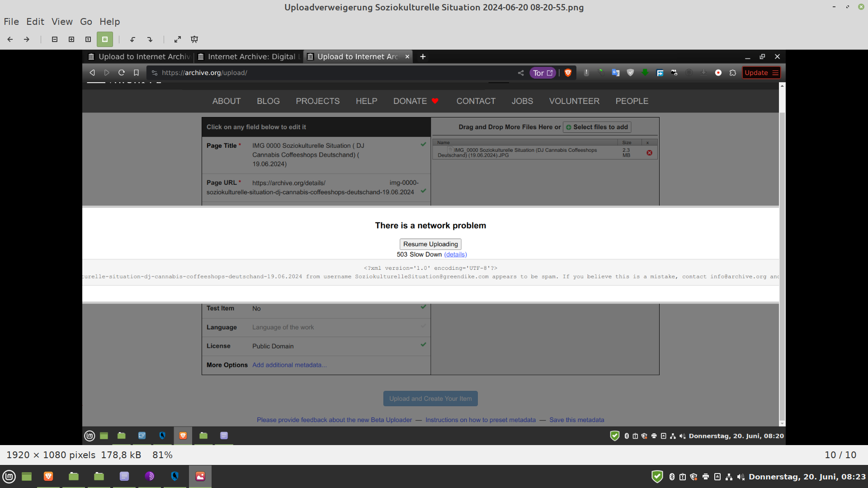Expand the File menu
This screenshot has width=868, height=488.
[x=11, y=22]
